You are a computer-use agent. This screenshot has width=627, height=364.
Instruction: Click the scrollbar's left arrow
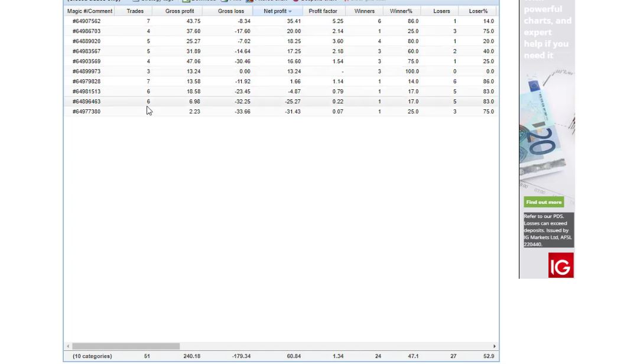tap(68, 346)
